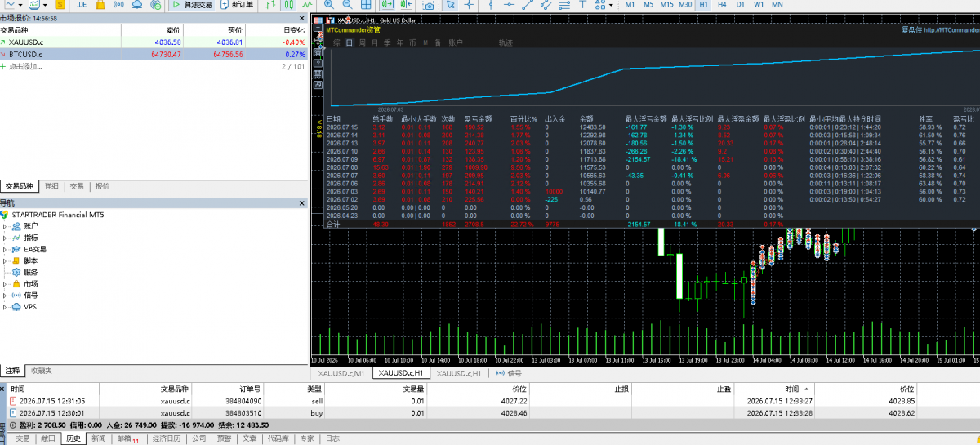Expand the EA交易 tree node
This screenshot has width=980, height=445.
click(x=5, y=249)
